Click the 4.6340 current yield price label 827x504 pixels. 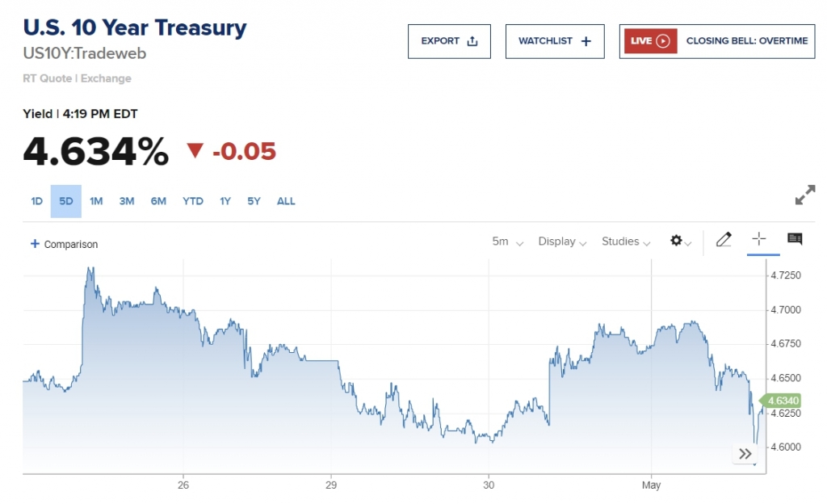coord(782,401)
